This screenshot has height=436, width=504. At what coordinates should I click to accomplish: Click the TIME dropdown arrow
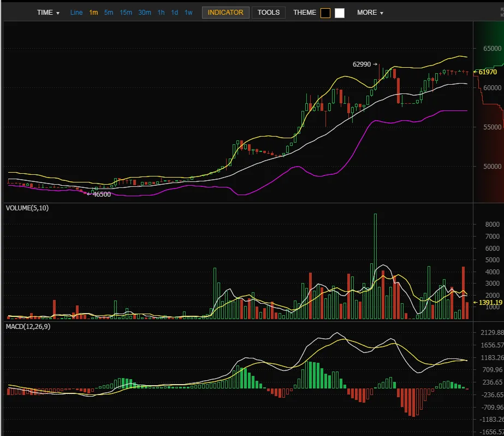58,13
